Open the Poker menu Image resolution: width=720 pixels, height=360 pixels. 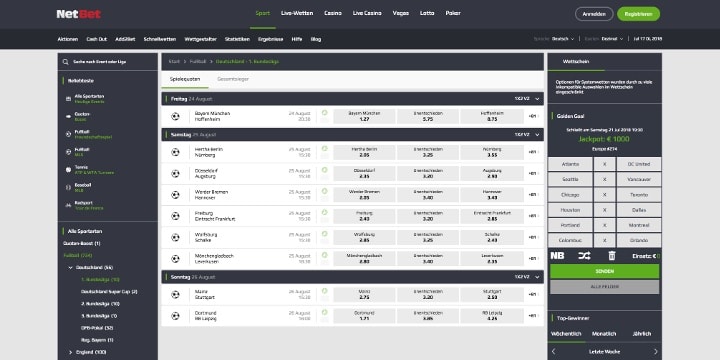(x=453, y=13)
